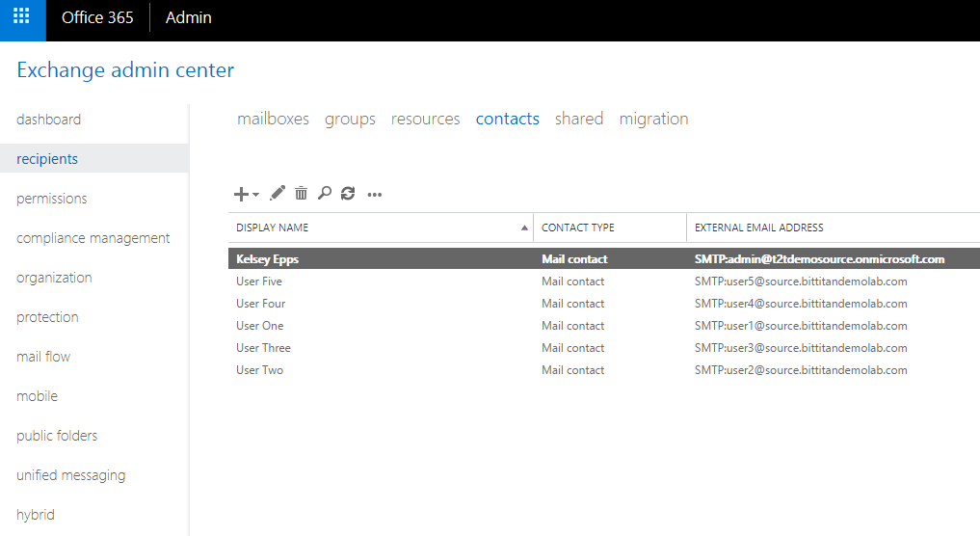Click the user4@source.bittitandemolab.com address
Screen dimensions: 980x536
point(802,304)
